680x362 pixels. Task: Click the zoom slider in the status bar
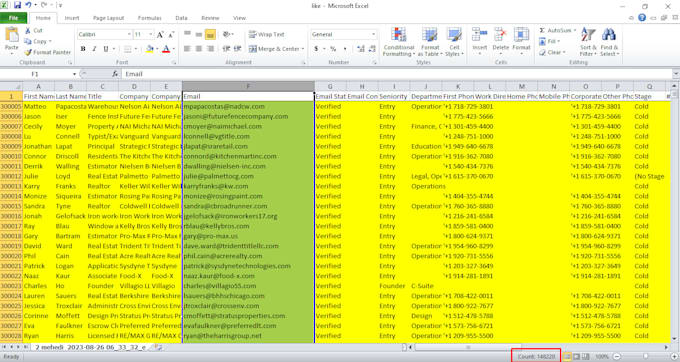645,356
